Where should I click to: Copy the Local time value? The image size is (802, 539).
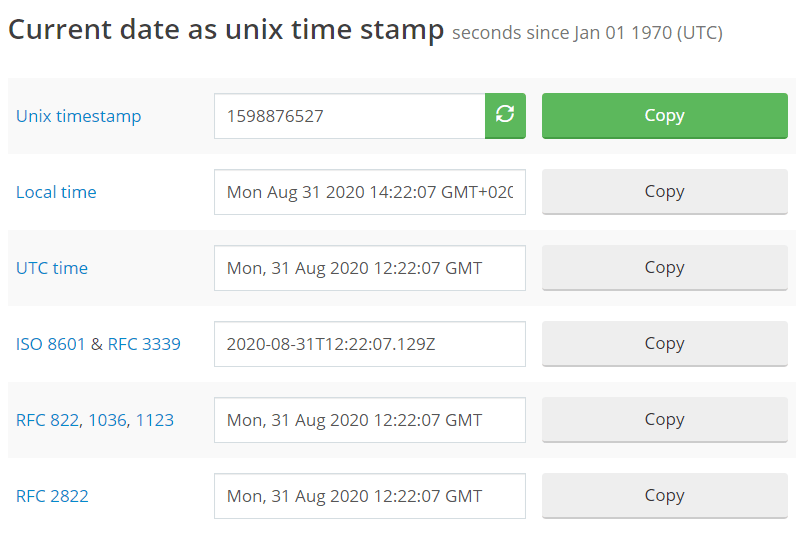[664, 192]
